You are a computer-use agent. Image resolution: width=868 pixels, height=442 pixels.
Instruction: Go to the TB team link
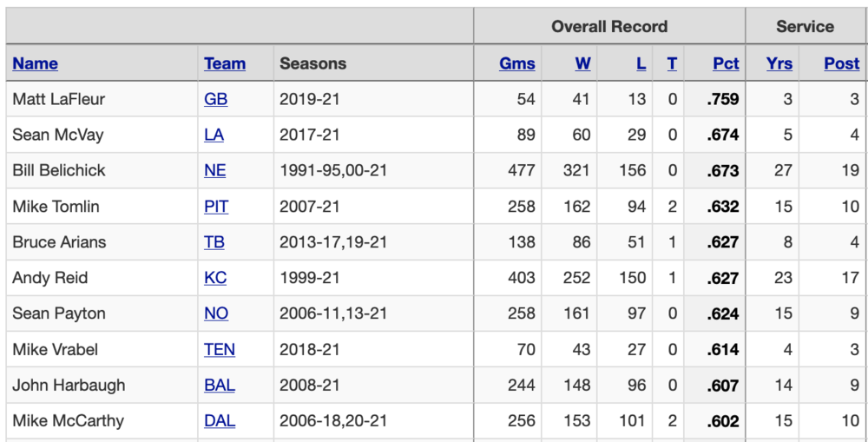214,242
